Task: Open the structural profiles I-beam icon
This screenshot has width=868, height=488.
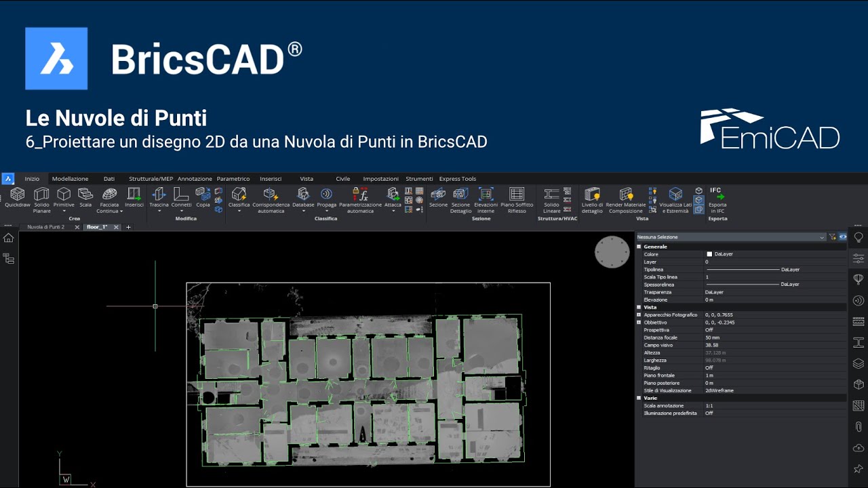Action: (x=859, y=342)
